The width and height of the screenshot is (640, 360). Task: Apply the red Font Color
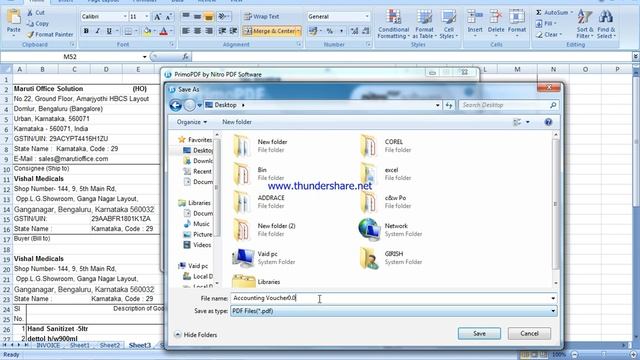point(163,31)
